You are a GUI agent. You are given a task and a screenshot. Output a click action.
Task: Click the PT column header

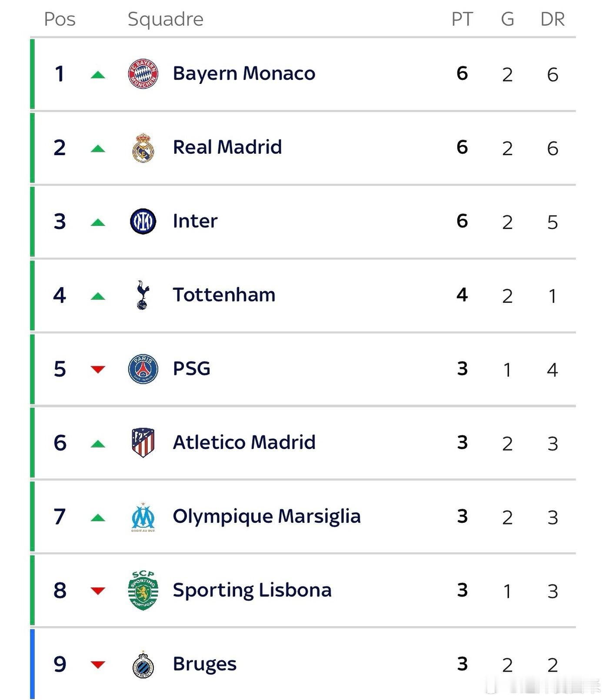462,19
